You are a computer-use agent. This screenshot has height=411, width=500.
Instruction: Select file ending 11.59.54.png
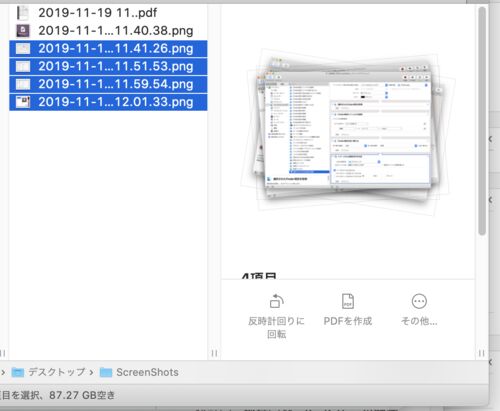[108, 84]
